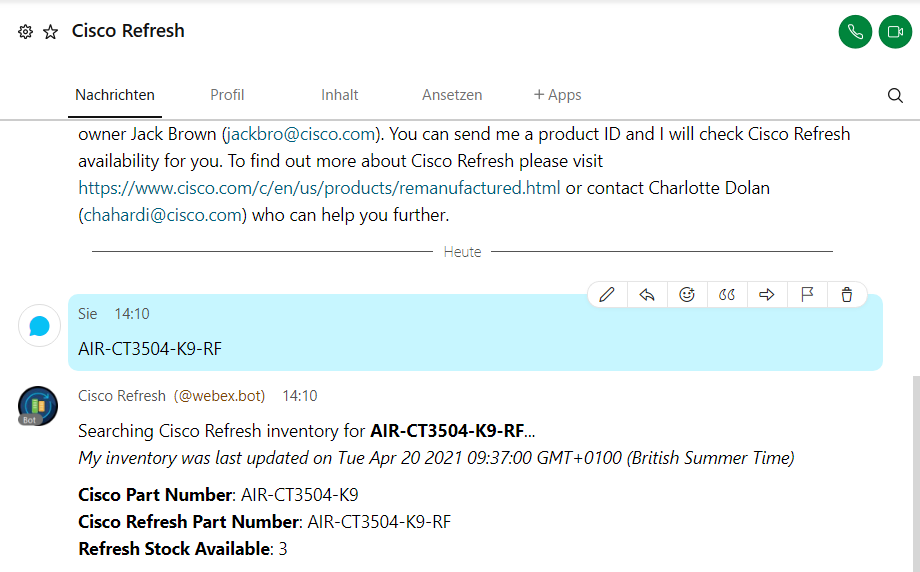Open the Inhalt tab
920x572 pixels.
[x=340, y=95]
